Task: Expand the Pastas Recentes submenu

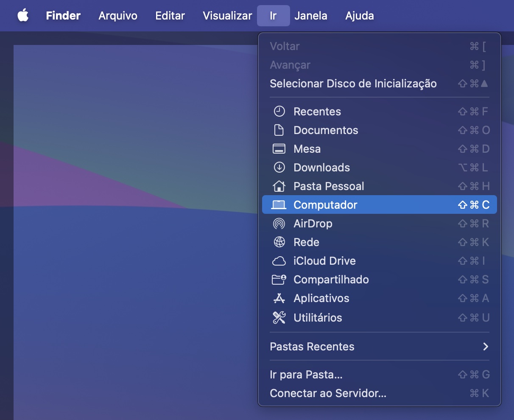Action: click(x=312, y=347)
